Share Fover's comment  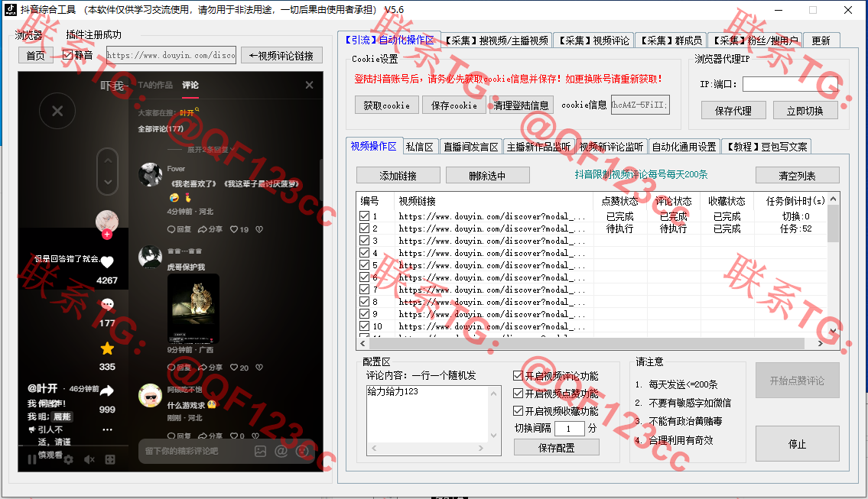click(210, 229)
